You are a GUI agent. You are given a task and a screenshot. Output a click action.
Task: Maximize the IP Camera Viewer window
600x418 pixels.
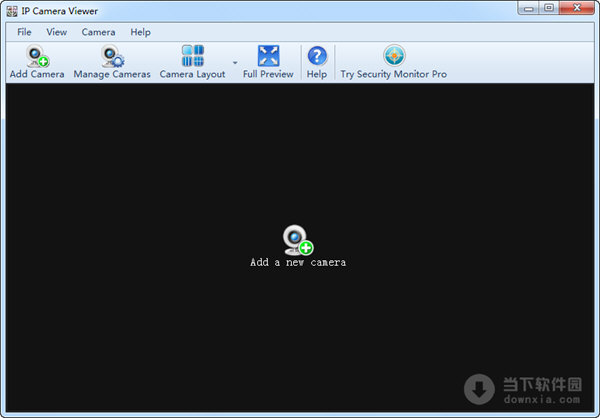549,8
